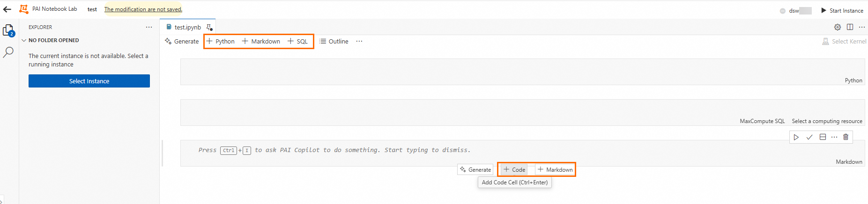This screenshot has width=868, height=204.
Task: Click Start Instance button
Action: (x=842, y=11)
